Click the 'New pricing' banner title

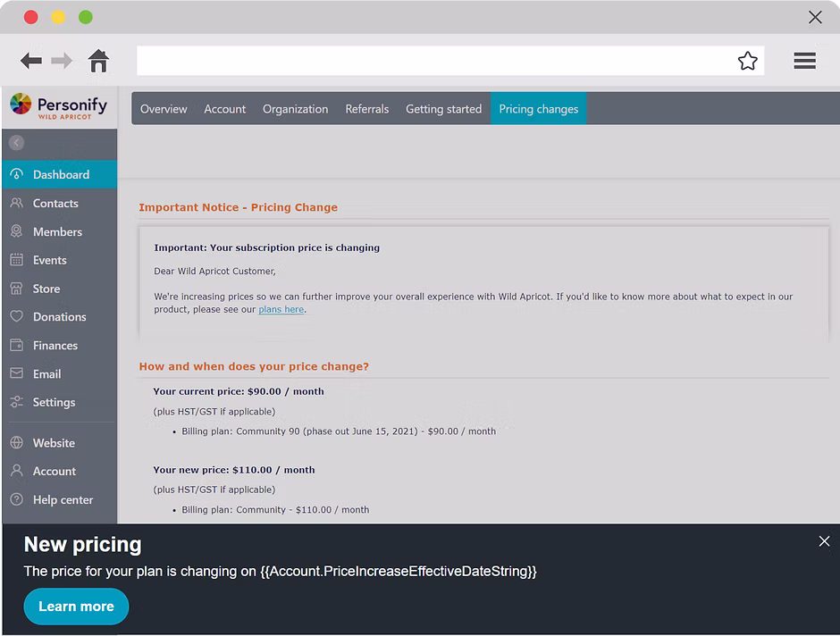[x=82, y=545]
